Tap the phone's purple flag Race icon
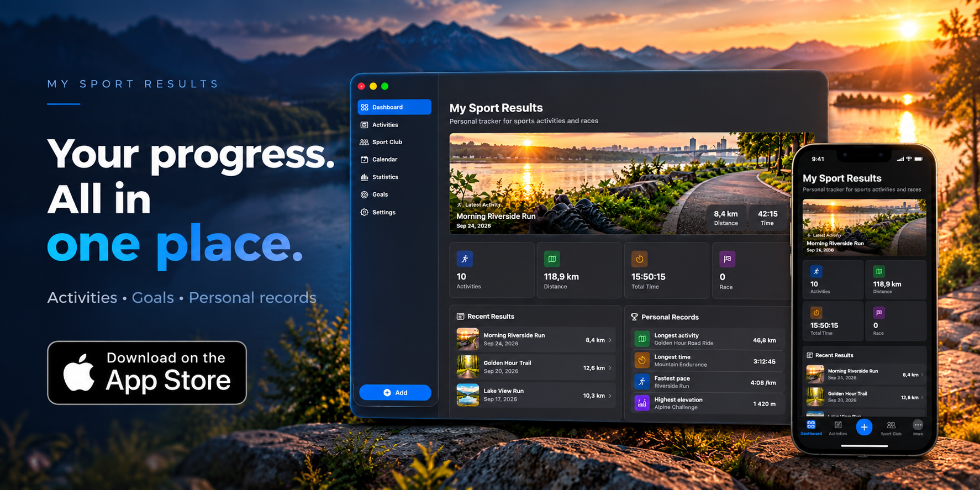The image size is (980, 490). coord(879,313)
